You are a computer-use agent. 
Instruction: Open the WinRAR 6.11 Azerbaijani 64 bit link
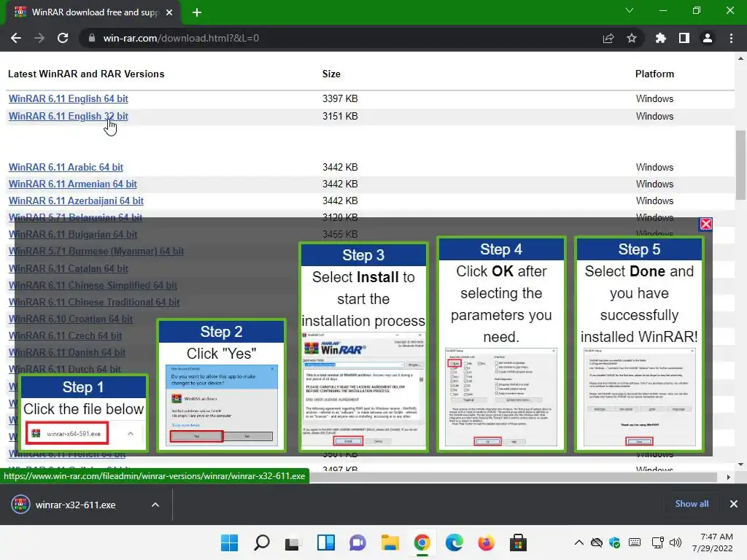click(x=76, y=201)
